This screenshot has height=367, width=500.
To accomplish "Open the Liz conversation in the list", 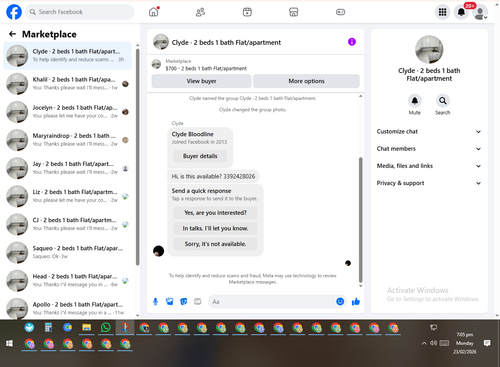I will [68, 196].
